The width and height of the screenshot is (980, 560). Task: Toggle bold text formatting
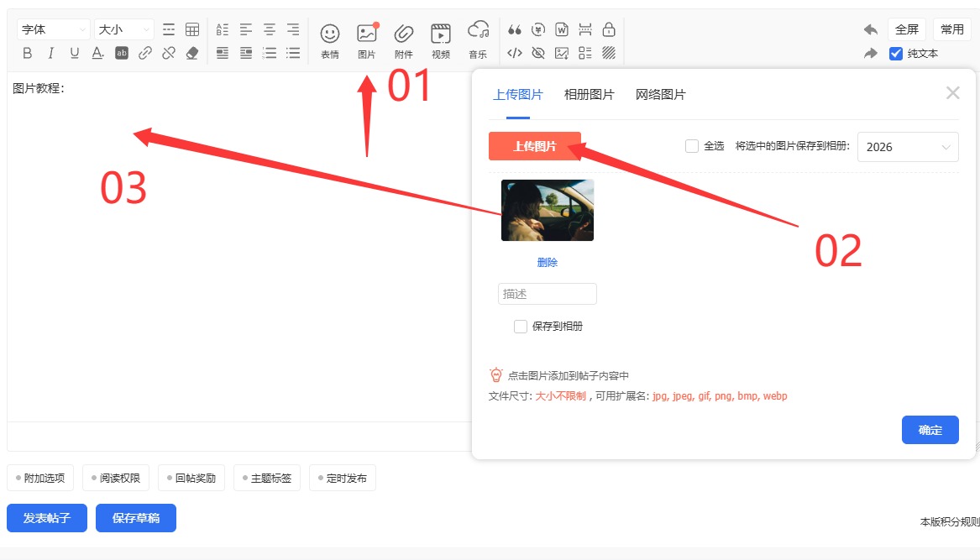tap(27, 53)
